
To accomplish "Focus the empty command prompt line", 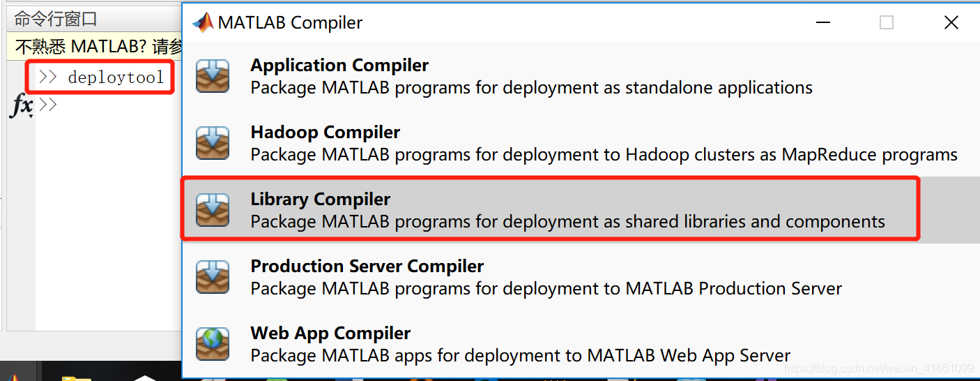I will click(105, 105).
